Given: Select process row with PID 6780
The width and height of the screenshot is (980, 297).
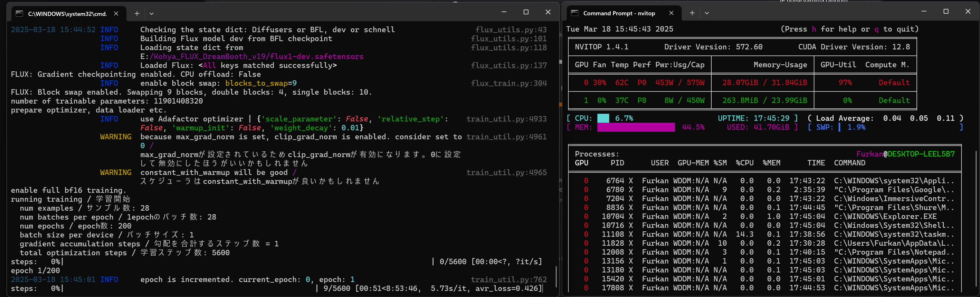Looking at the screenshot, I should [x=765, y=190].
